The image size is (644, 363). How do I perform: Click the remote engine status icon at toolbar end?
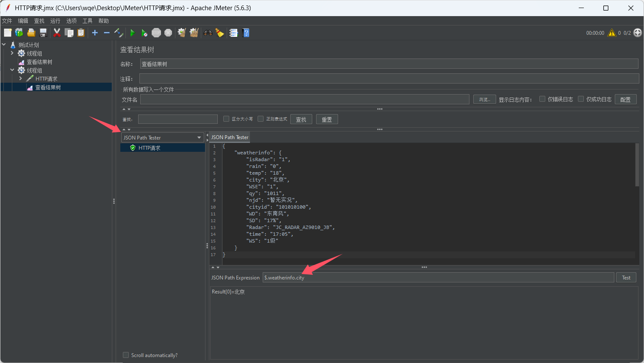tap(638, 33)
